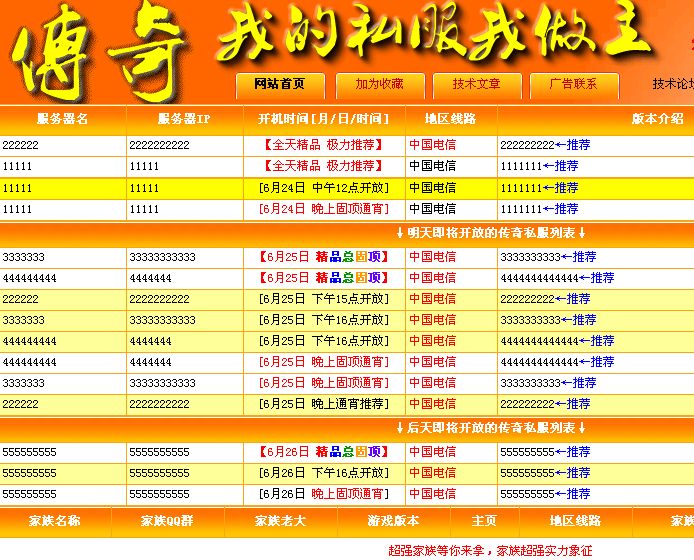
Task: Click the 服务器IP column header
Action: click(x=184, y=119)
